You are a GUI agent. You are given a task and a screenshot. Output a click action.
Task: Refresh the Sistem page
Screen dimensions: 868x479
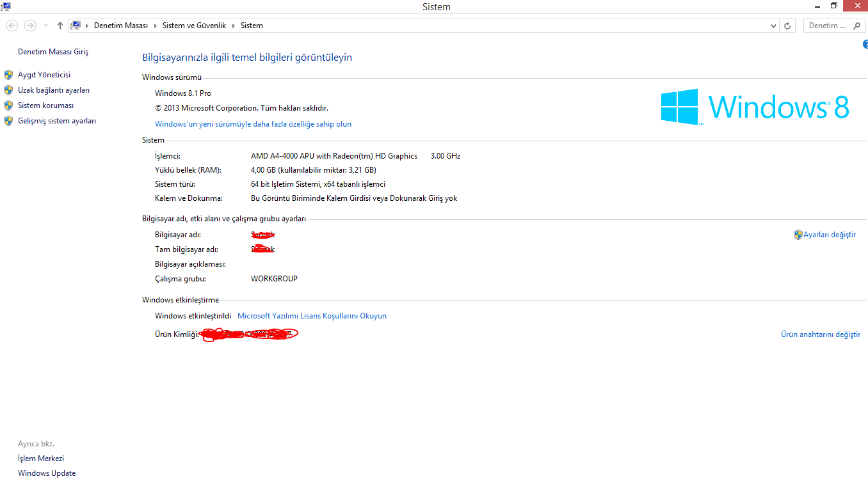788,26
